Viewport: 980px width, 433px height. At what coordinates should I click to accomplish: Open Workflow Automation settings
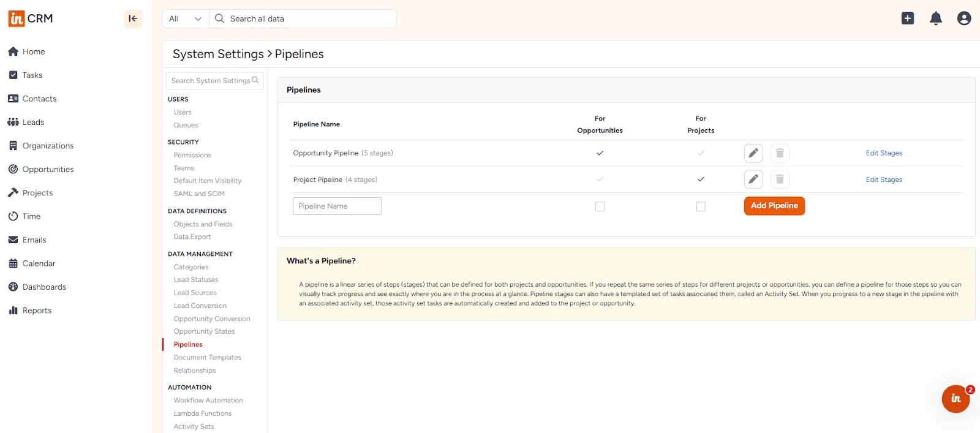point(208,400)
